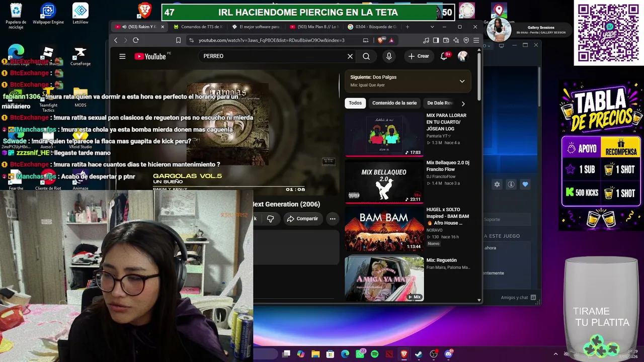Open Amigos y chat in Steam

pyautogui.click(x=518, y=298)
